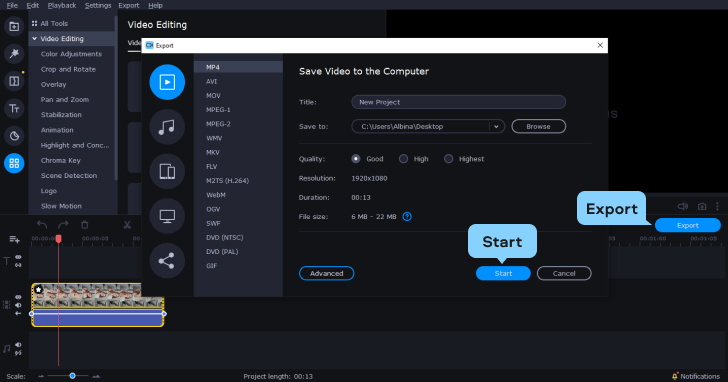The height and width of the screenshot is (382, 728).
Task: Open the Titles text panel
Action: click(x=14, y=109)
